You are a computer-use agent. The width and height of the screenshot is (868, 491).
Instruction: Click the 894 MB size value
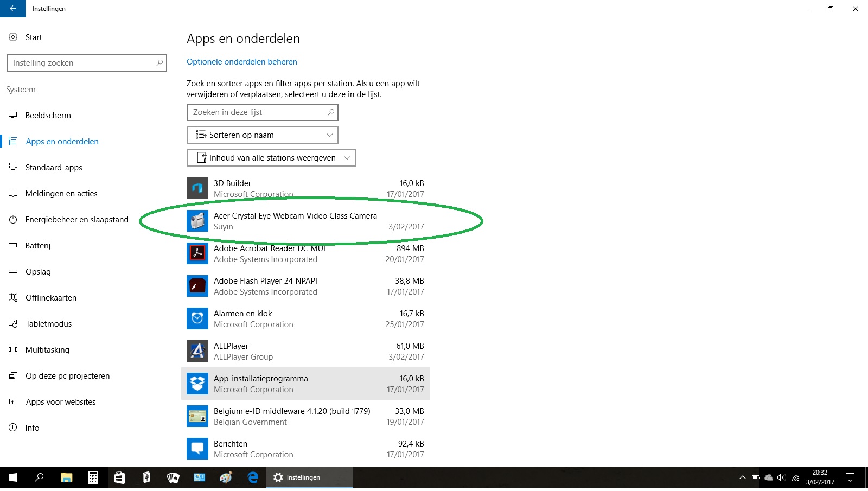[410, 248]
